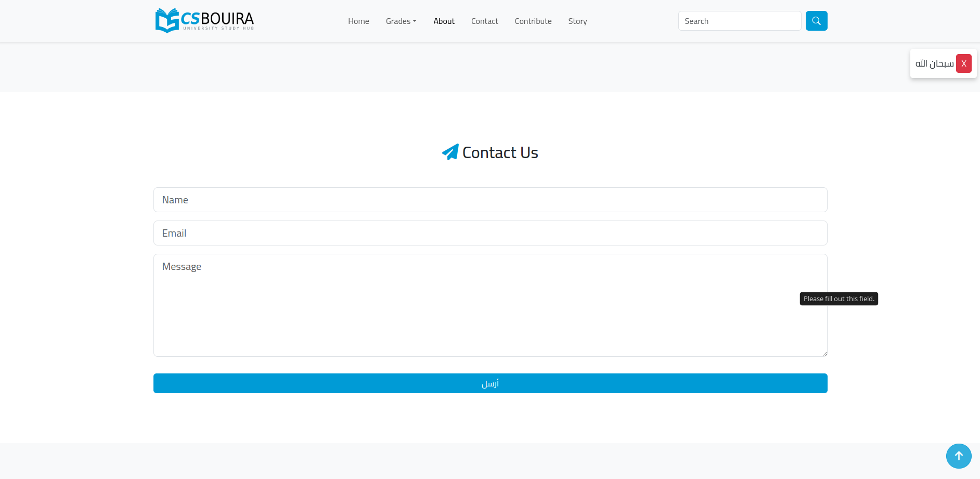The image size is (980, 479).
Task: Open the About page
Action: [444, 21]
